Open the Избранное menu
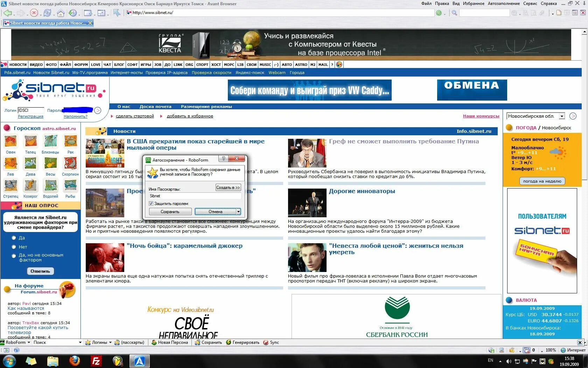588x368 pixels. coord(474,4)
